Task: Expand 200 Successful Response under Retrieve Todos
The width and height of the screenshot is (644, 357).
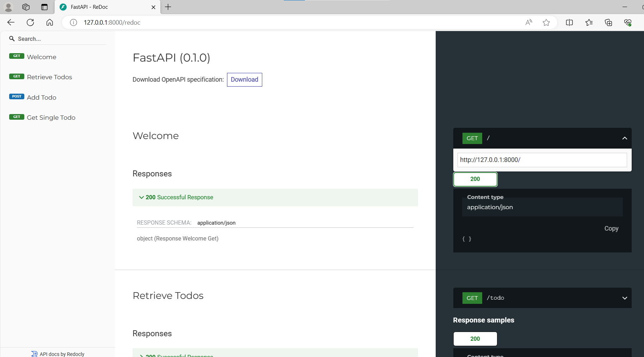Action: tap(275, 353)
